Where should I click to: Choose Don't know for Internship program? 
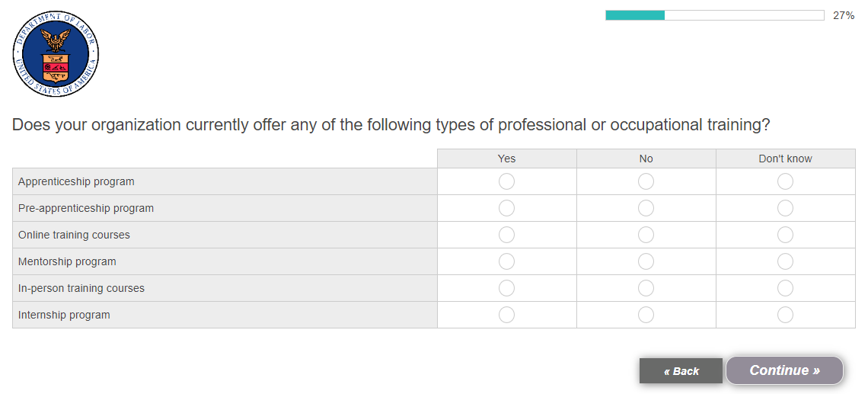click(x=785, y=315)
